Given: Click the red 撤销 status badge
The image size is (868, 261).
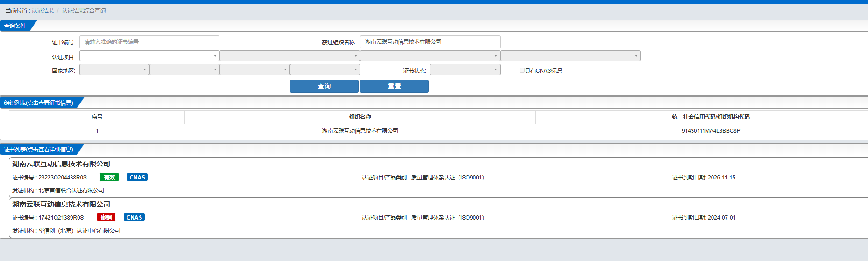Looking at the screenshot, I should [106, 217].
